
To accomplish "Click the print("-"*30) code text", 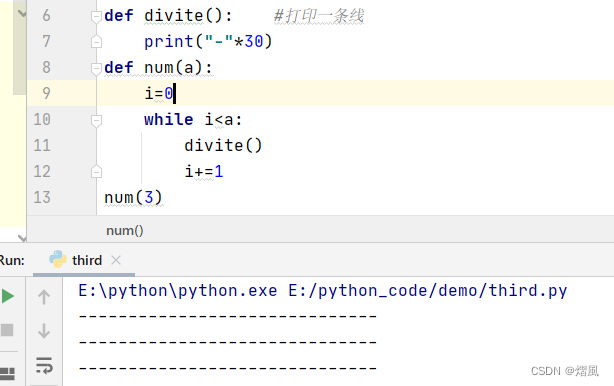I will tap(208, 41).
